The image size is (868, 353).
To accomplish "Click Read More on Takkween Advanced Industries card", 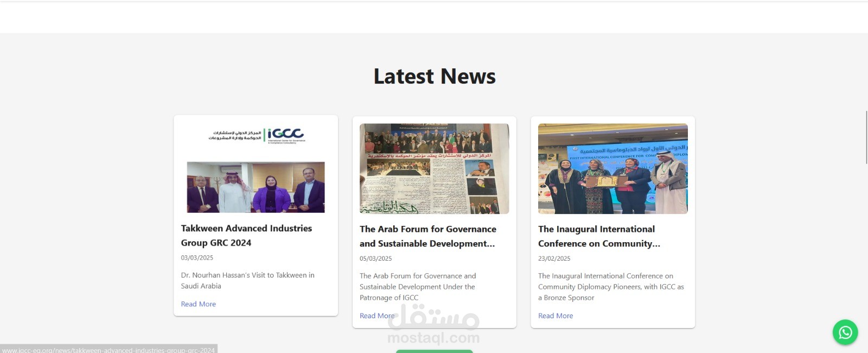I will (199, 304).
